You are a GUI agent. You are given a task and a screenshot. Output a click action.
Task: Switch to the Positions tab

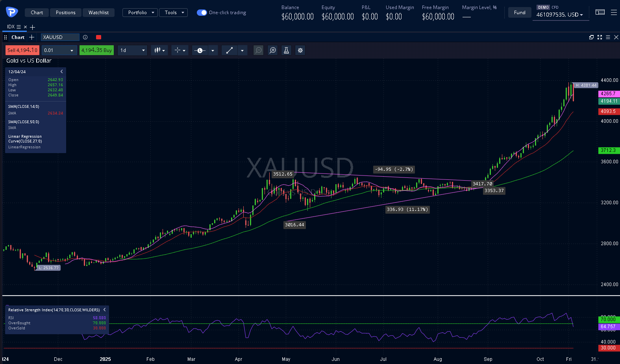pyautogui.click(x=65, y=13)
